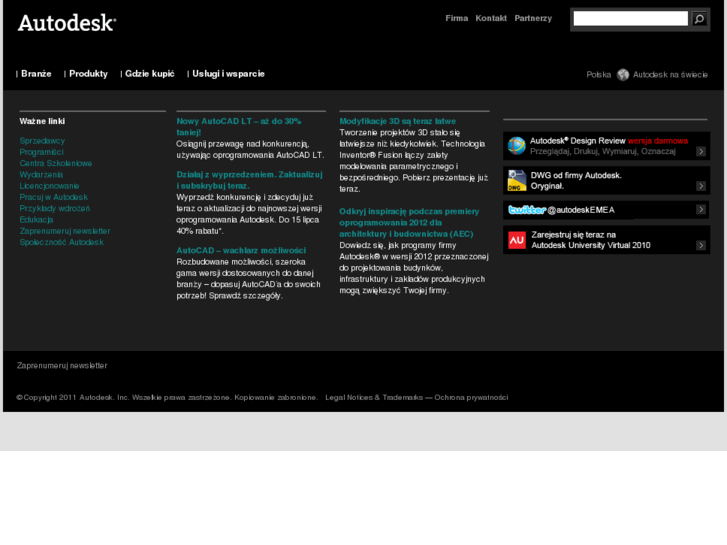Screen dimensions: 727x545
Task: Open Legal Notices & Trademarks link
Action: (374, 398)
